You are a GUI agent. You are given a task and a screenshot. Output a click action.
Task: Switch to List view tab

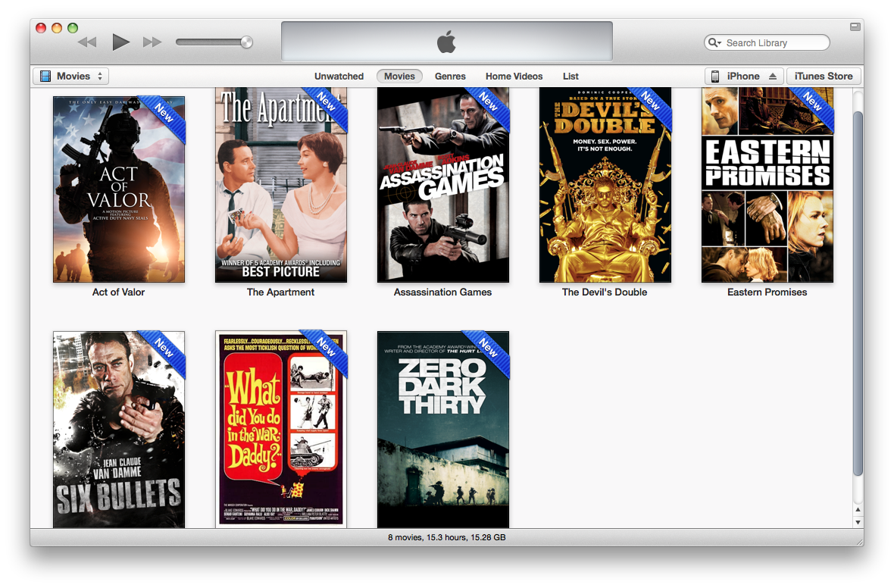click(x=570, y=77)
